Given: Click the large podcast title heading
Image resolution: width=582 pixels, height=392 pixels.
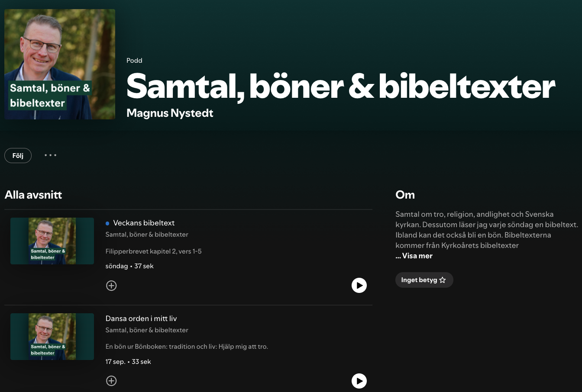Looking at the screenshot, I should click(x=340, y=86).
